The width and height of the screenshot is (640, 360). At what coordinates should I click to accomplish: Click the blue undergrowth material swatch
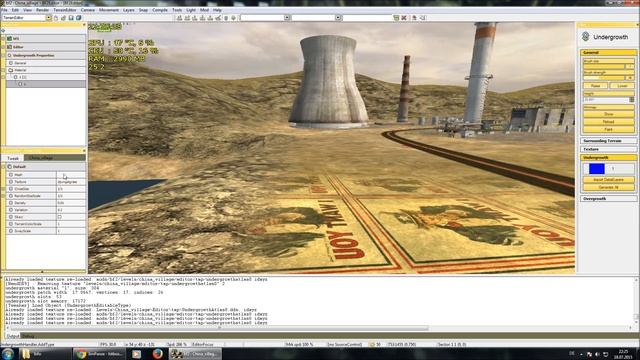coord(597,169)
